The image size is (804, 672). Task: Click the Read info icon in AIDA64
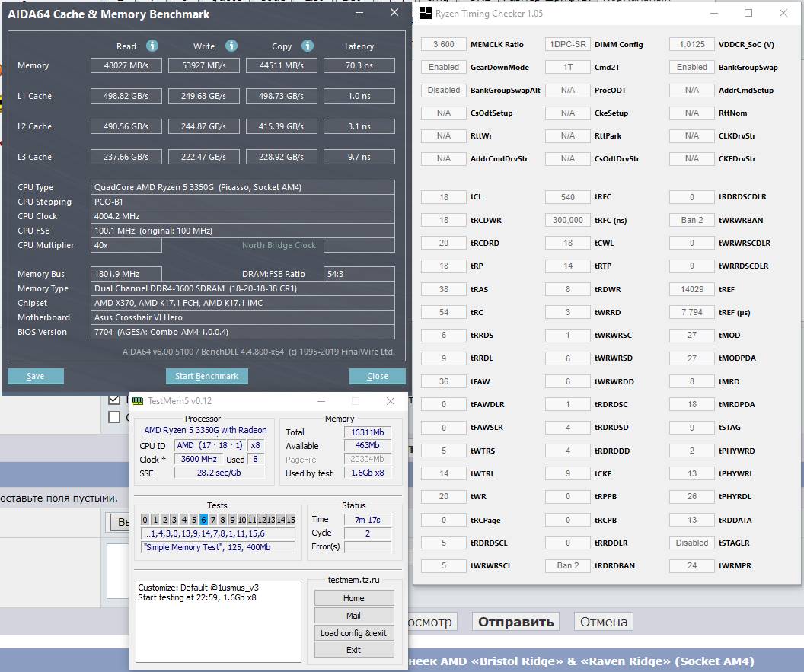click(152, 46)
